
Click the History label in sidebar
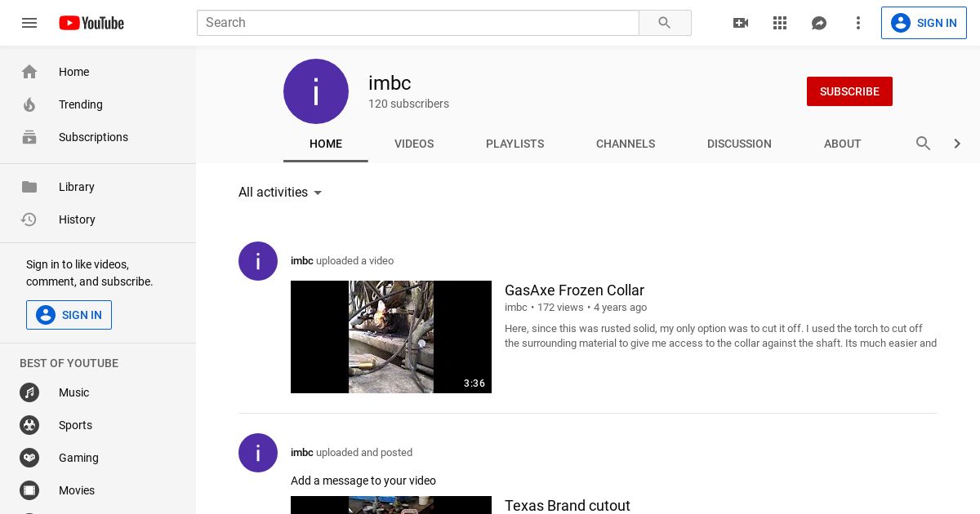[x=77, y=219]
